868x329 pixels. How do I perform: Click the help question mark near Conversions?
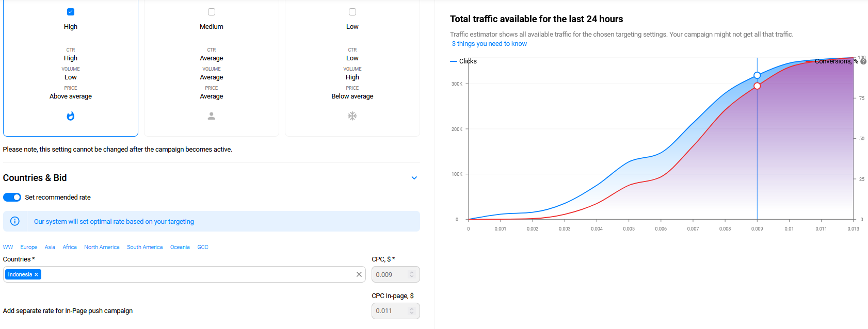[x=863, y=61]
